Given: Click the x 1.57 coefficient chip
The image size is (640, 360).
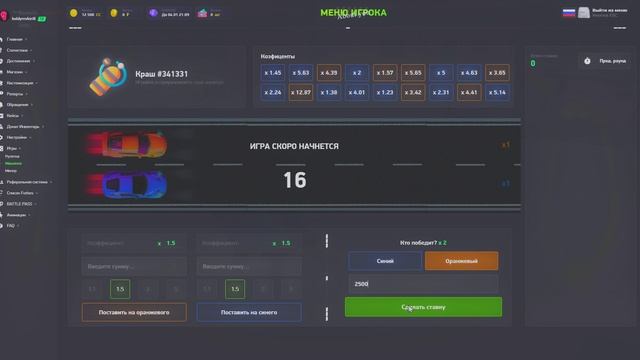Looking at the screenshot, I should (x=385, y=73).
